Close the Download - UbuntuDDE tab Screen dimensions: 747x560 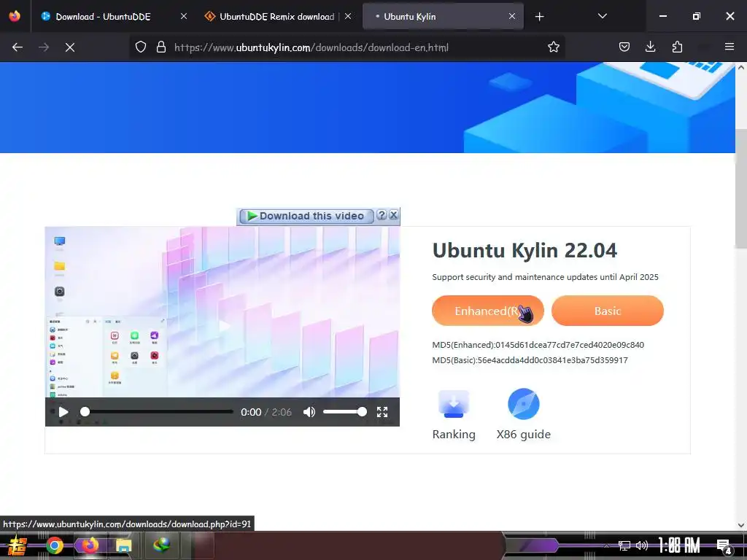[184, 17]
